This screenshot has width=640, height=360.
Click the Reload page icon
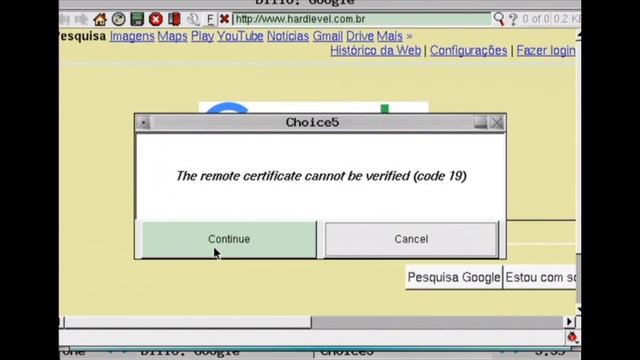pos(118,19)
